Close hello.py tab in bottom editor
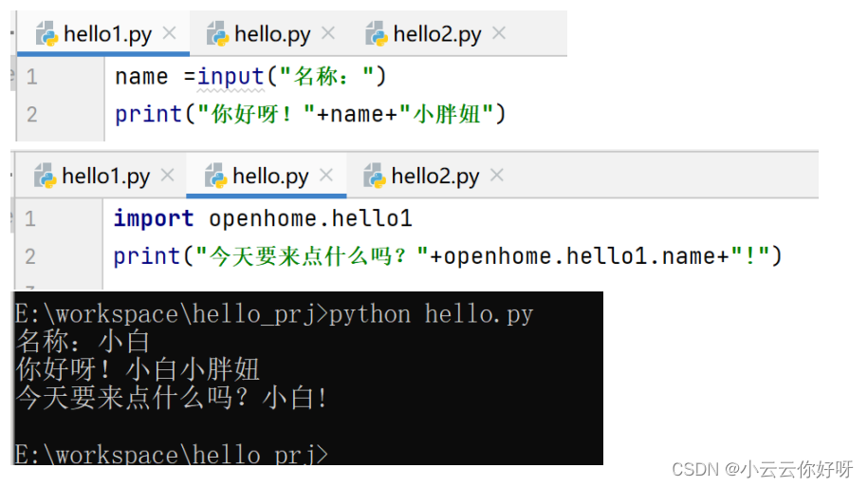 pos(326,176)
